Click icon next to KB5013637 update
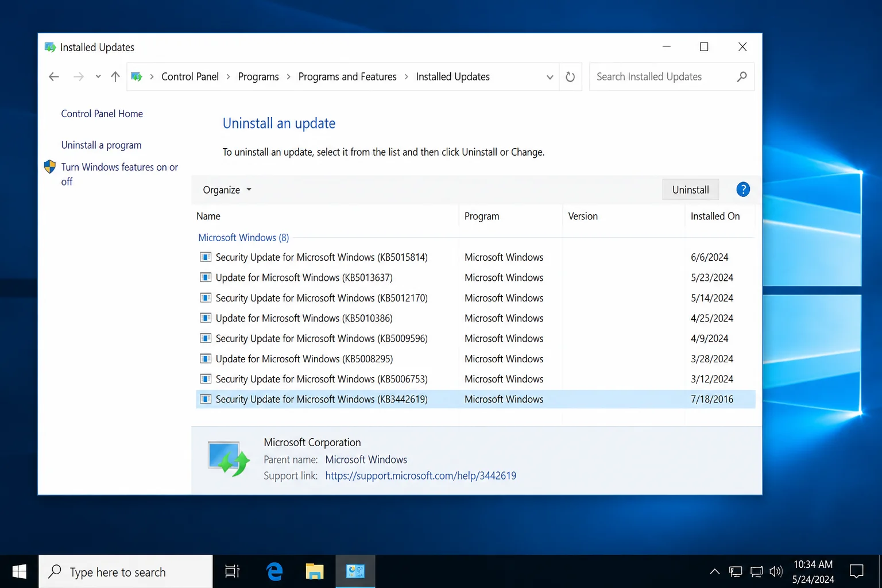This screenshot has width=882, height=588. tap(206, 277)
